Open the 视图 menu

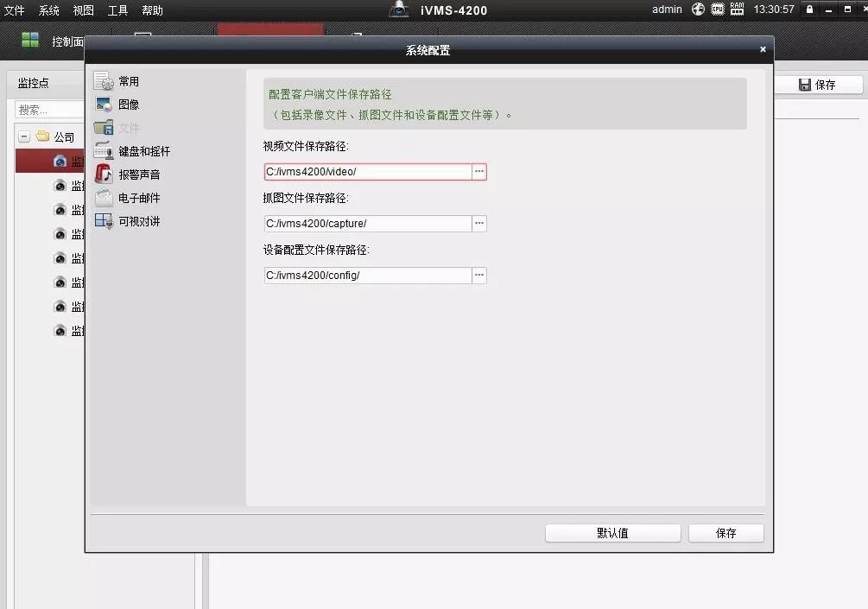(83, 10)
